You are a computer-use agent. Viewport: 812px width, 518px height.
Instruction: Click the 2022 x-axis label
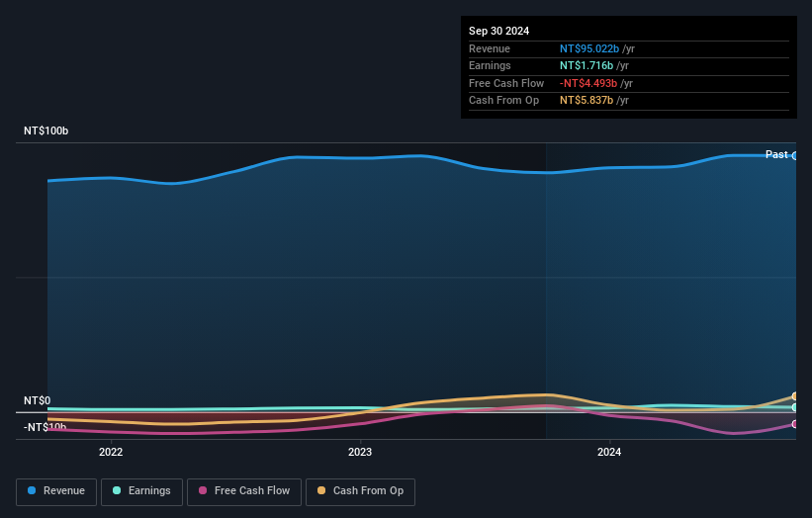point(111,452)
